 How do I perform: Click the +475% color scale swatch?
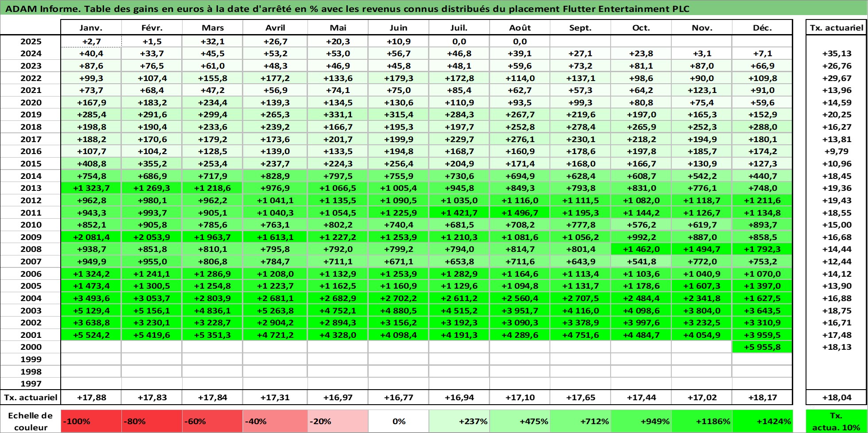[520, 421]
